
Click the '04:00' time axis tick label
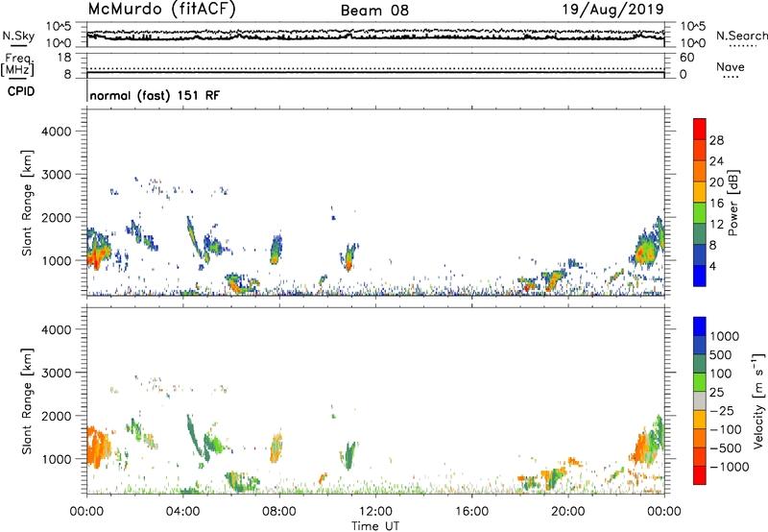[x=182, y=512]
